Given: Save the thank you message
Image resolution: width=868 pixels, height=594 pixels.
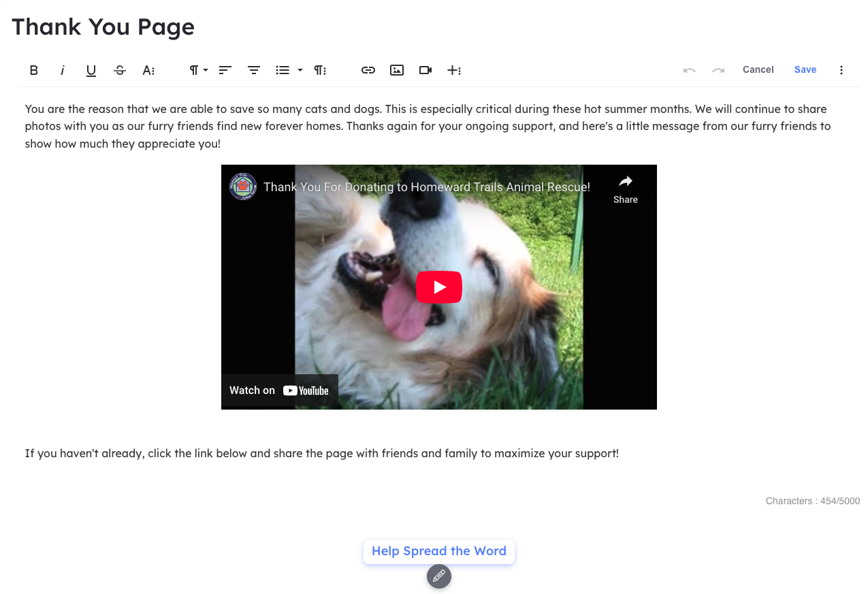Looking at the screenshot, I should 805,69.
